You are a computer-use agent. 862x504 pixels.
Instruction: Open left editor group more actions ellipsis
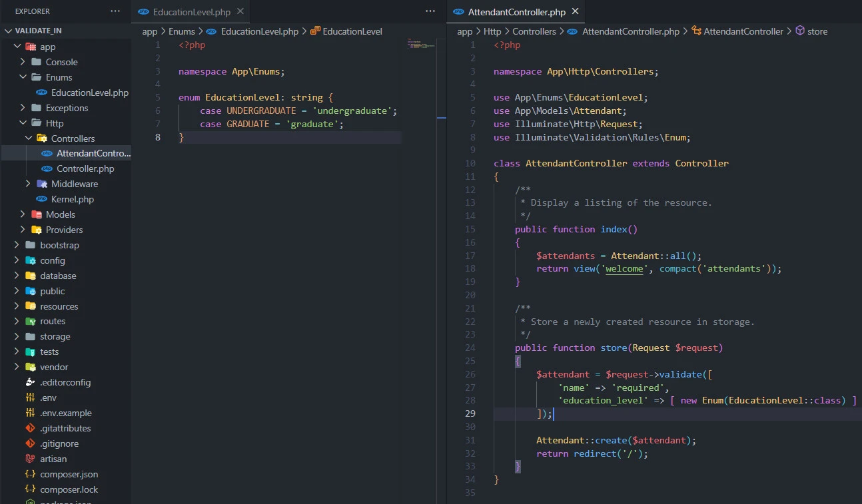tap(430, 11)
